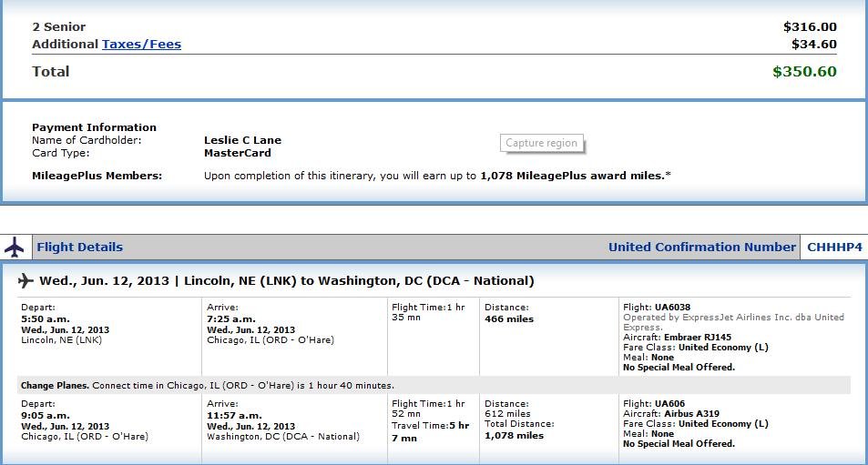Click cardholder name Leslie C Lane
Screen dimensions: 868x465
pyautogui.click(x=242, y=140)
